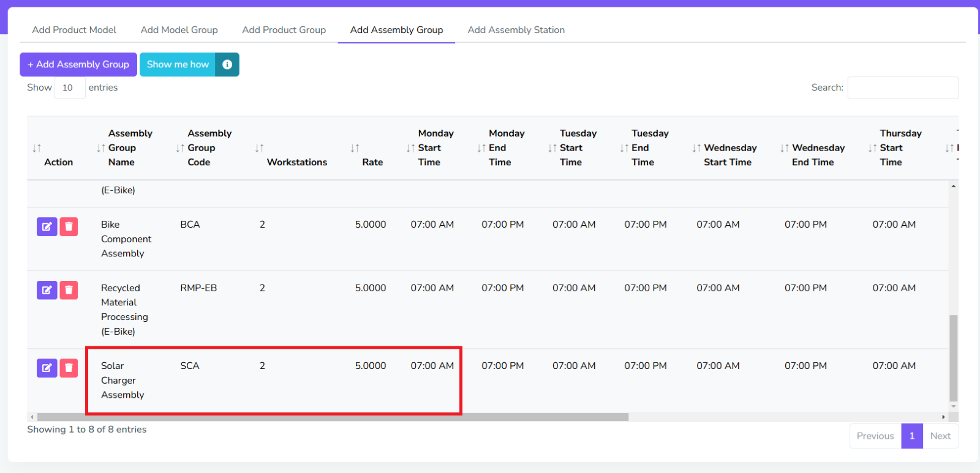
Task: Focus the Search input field
Action: (902, 88)
